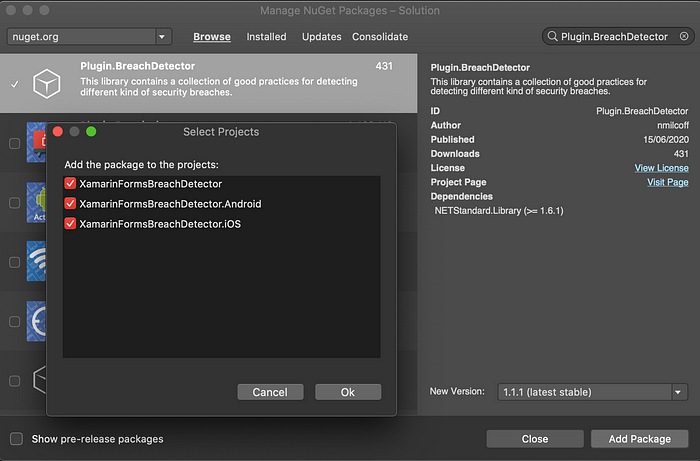Screen dimensions: 700x461
Task: Click the Plugin.BreachDetector package cube icon
Action: tap(46, 83)
